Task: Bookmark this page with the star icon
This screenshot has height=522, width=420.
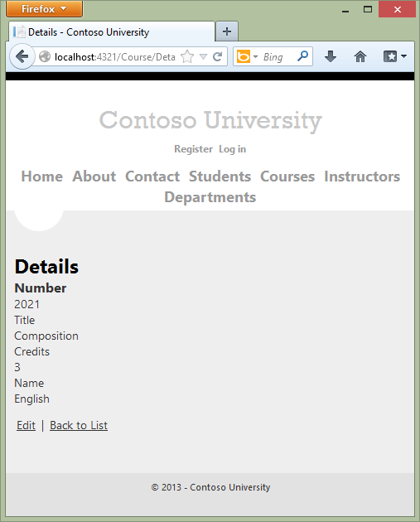Action: click(187, 56)
